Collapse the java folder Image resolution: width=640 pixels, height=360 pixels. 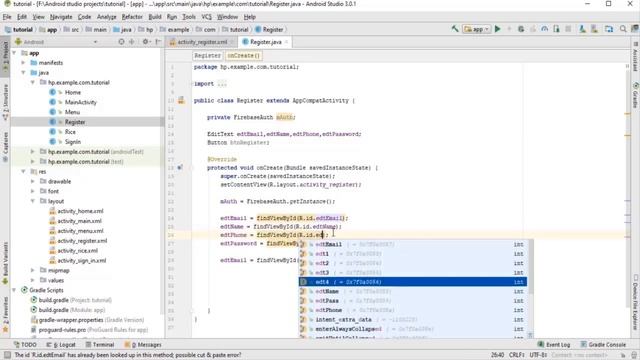click(x=23, y=73)
